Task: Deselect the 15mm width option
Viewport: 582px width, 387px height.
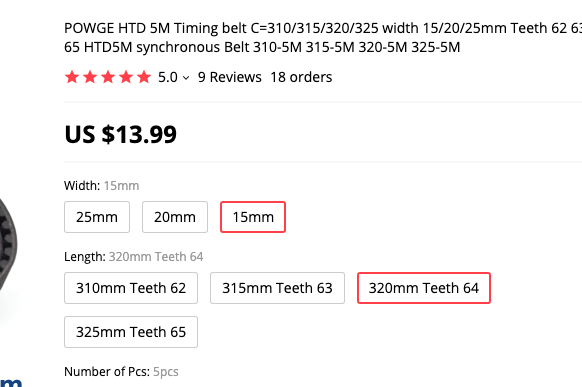Action: point(253,217)
